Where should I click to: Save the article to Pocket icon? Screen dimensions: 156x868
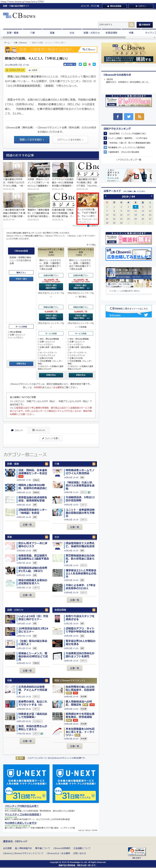click(x=90, y=64)
